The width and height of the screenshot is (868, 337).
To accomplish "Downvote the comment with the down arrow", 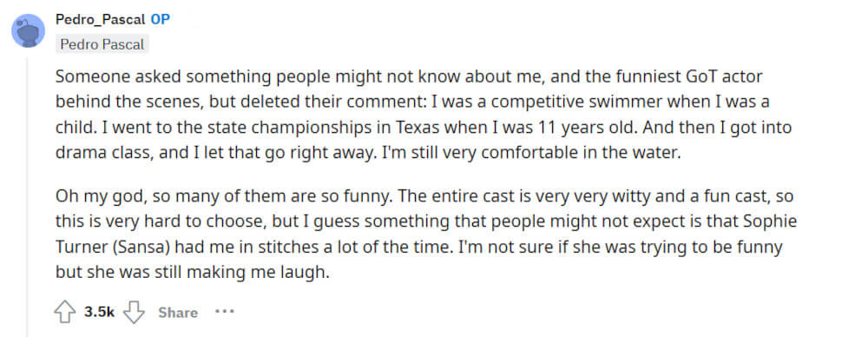I will 134,313.
